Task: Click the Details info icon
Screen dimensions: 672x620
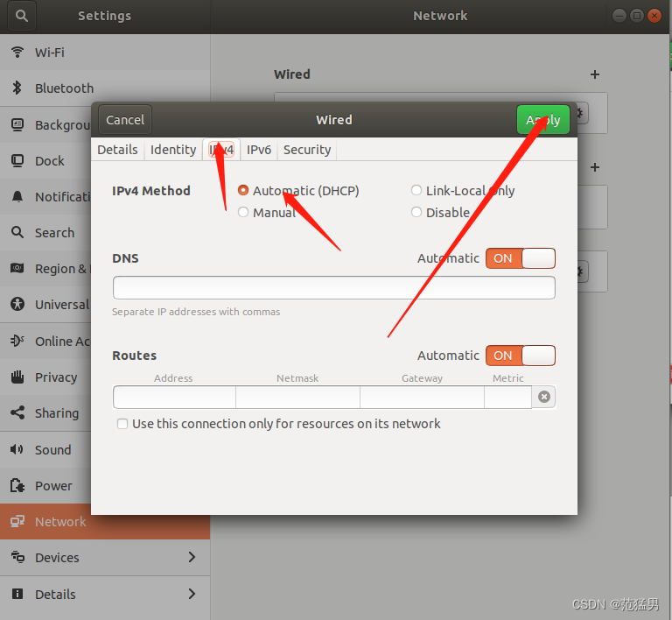Action: coord(17,594)
